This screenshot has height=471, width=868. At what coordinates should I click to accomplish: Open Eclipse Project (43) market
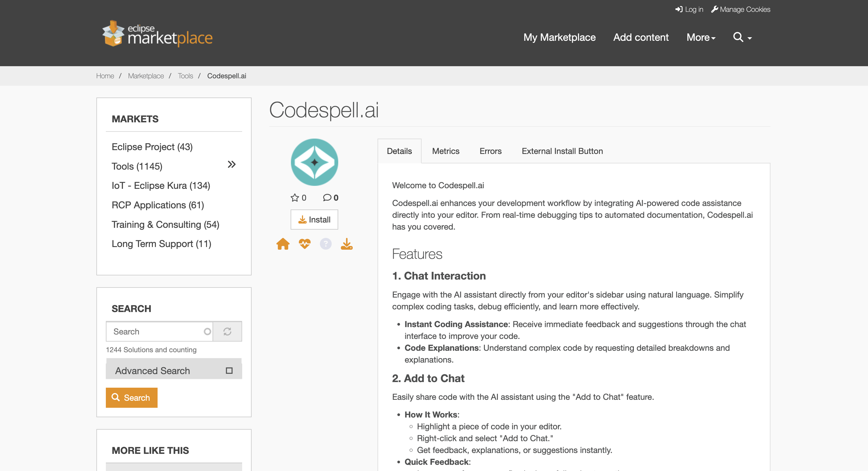pos(152,147)
